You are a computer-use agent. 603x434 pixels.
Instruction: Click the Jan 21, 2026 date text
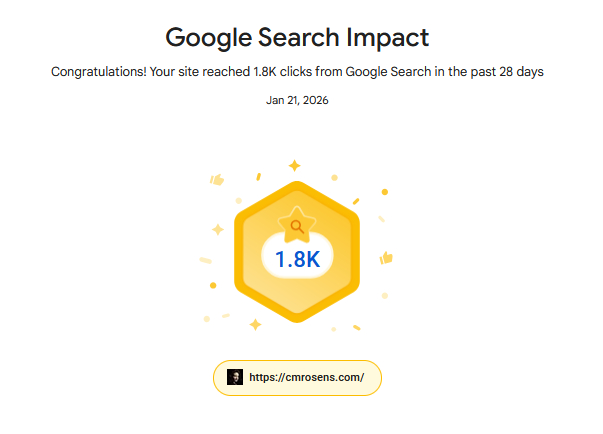[297, 101]
